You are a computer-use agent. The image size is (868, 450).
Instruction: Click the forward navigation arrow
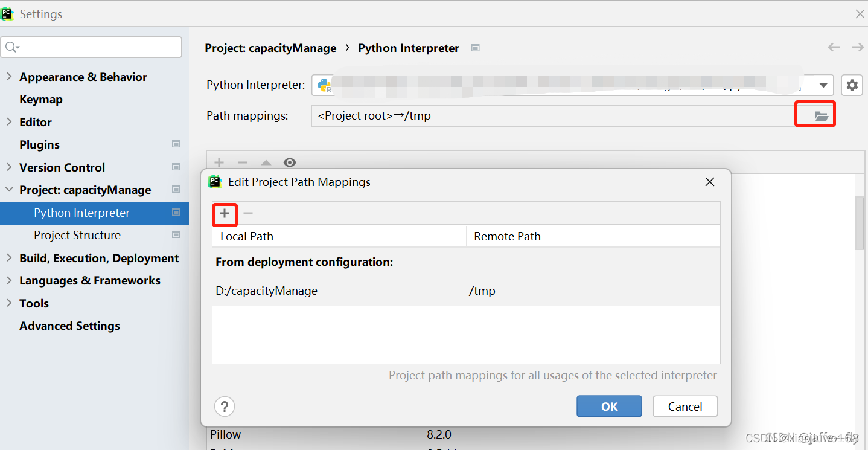pyautogui.click(x=857, y=47)
